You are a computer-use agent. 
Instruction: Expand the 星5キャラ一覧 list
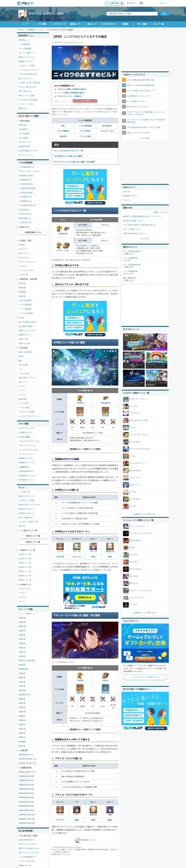[x=33, y=536]
